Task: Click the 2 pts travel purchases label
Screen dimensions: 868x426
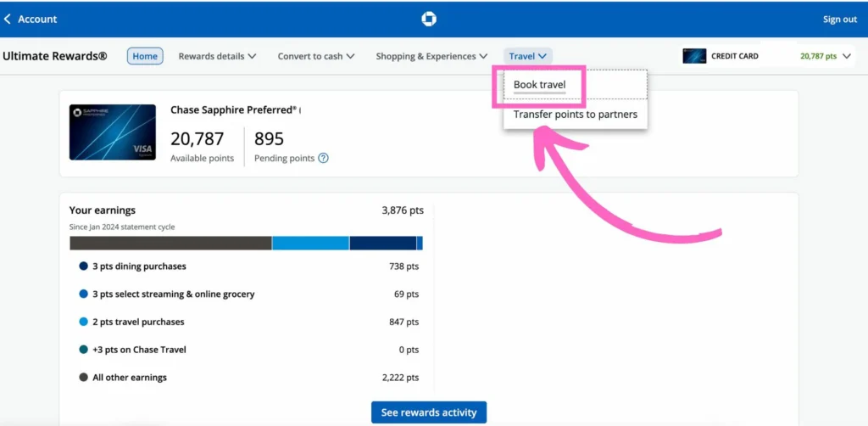Action: [x=138, y=322]
